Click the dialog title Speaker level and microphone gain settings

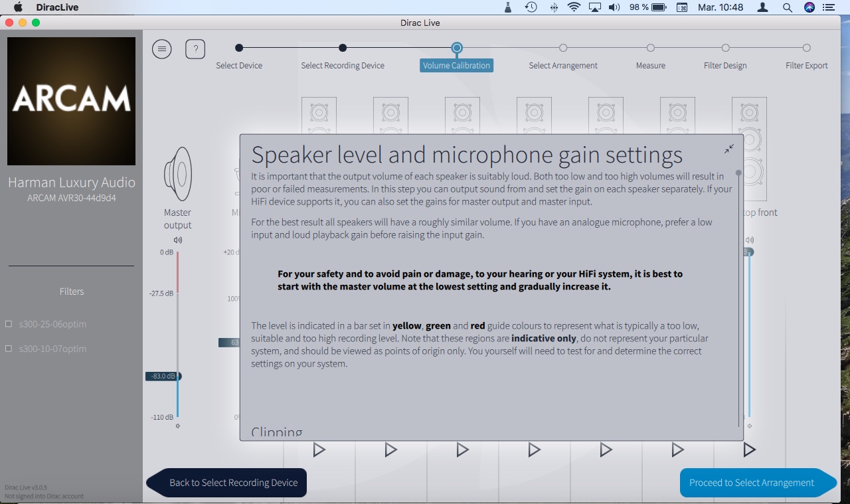(x=467, y=155)
